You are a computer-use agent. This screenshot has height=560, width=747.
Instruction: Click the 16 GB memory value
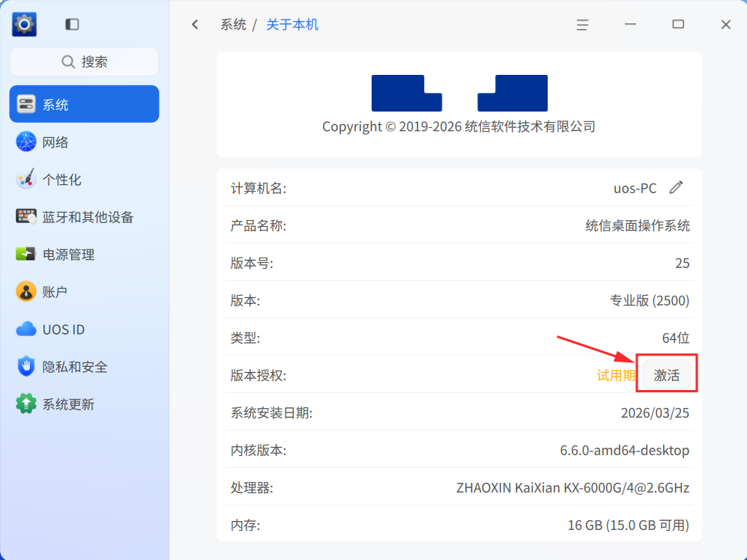pyautogui.click(x=629, y=525)
